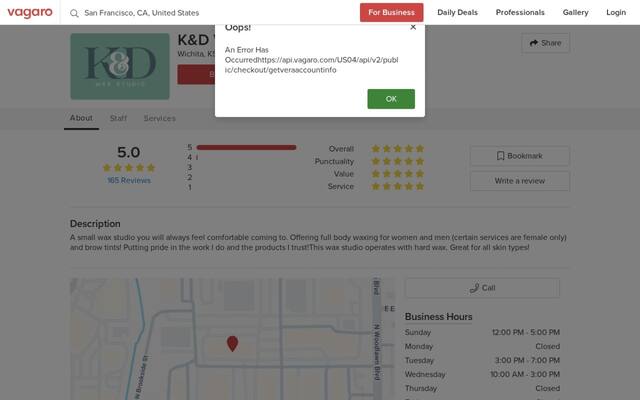Select the About tab

click(x=81, y=118)
